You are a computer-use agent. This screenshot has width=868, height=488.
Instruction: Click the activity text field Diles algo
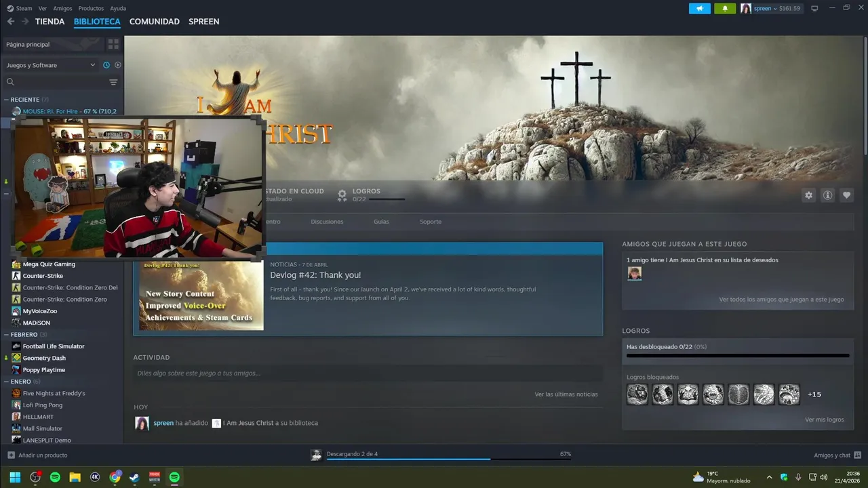tap(368, 373)
